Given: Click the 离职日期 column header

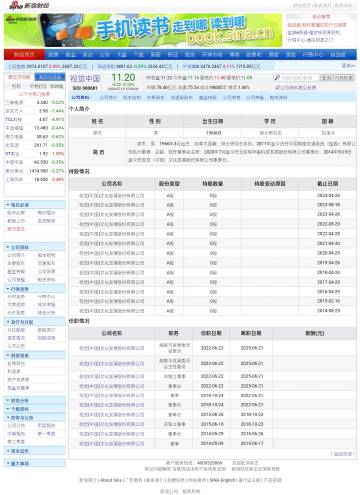Looking at the screenshot, I should (x=251, y=333).
